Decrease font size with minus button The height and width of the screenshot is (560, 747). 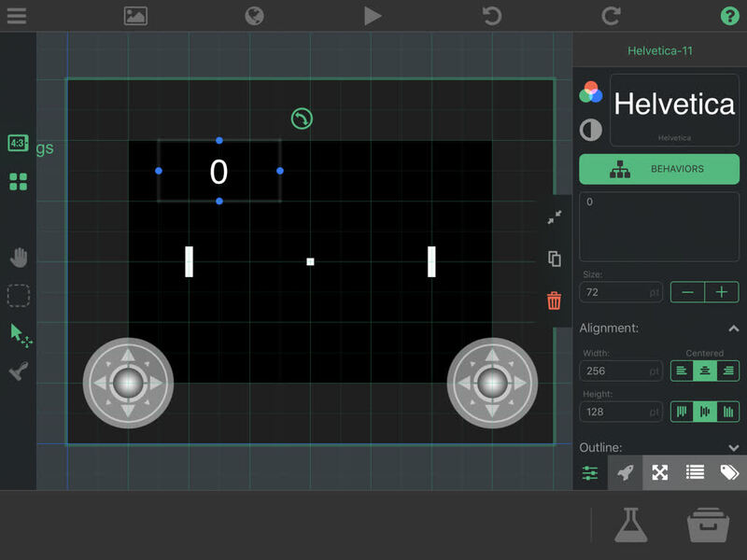pyautogui.click(x=687, y=292)
